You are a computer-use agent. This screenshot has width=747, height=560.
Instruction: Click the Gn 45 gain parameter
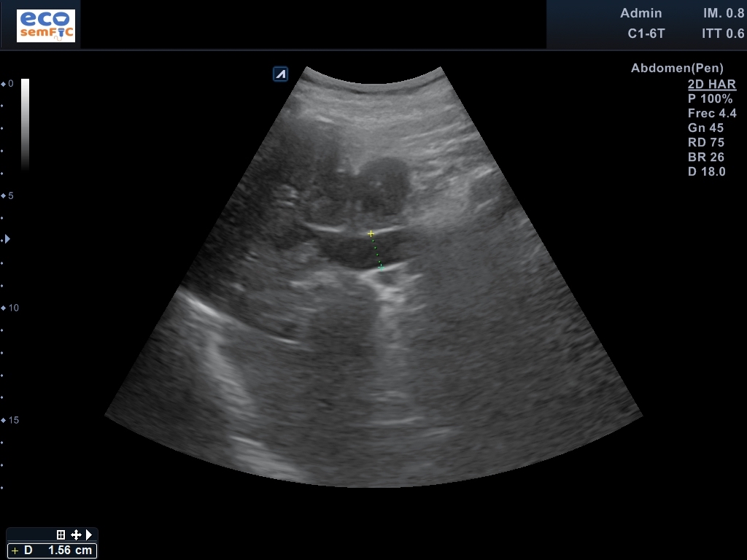[x=705, y=128]
